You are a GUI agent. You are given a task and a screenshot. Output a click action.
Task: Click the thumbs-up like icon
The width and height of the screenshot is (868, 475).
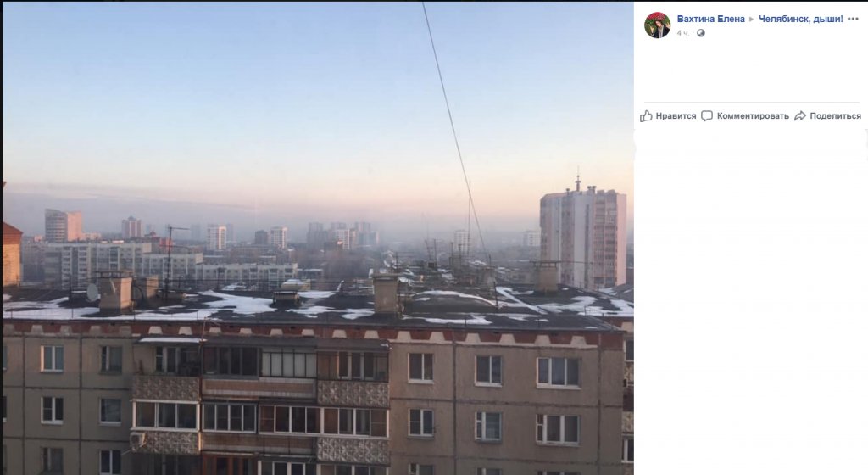pos(646,115)
